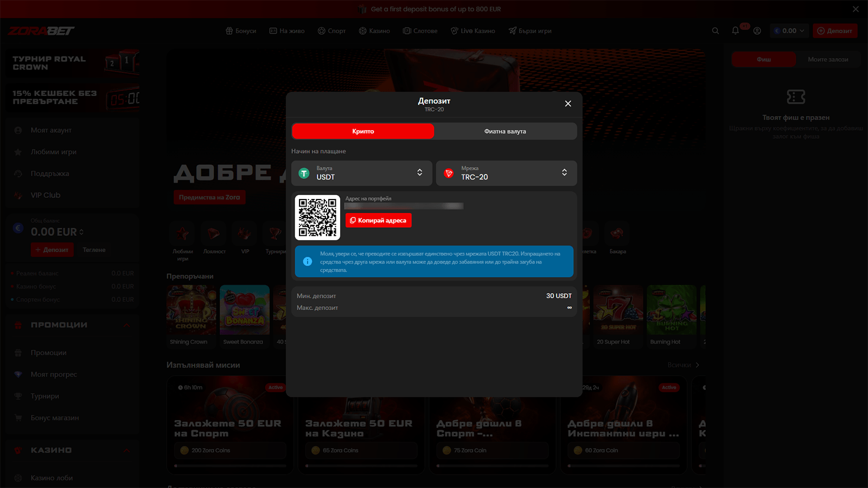Click the header Депозит button
868x488 pixels.
835,31
